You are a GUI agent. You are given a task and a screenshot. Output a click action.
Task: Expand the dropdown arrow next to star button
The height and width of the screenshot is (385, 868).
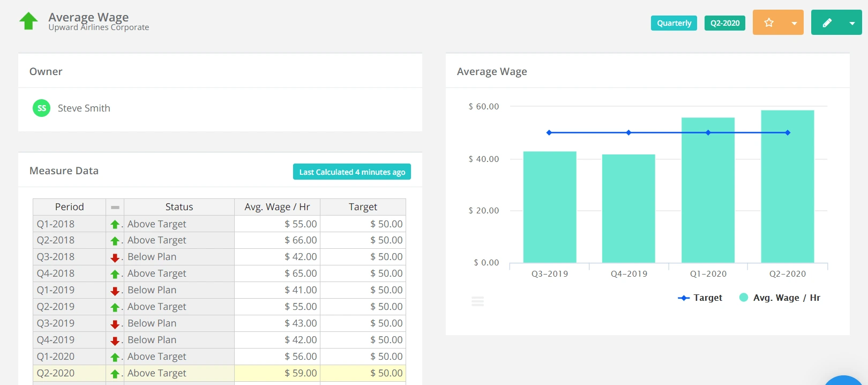pos(794,23)
